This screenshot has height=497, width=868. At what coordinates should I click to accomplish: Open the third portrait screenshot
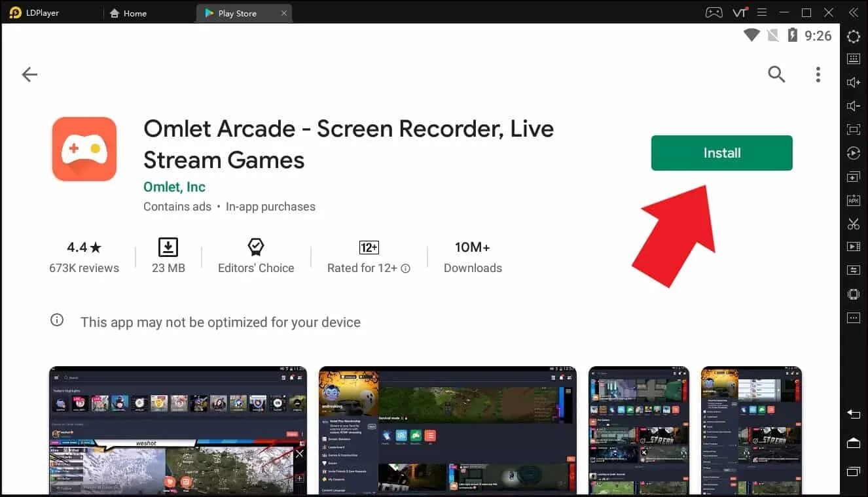(639, 430)
